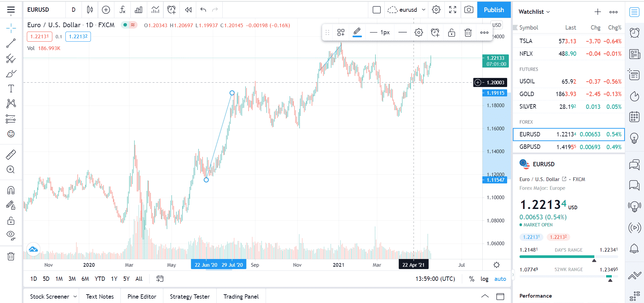Change the D timeframe interval

click(x=73, y=10)
